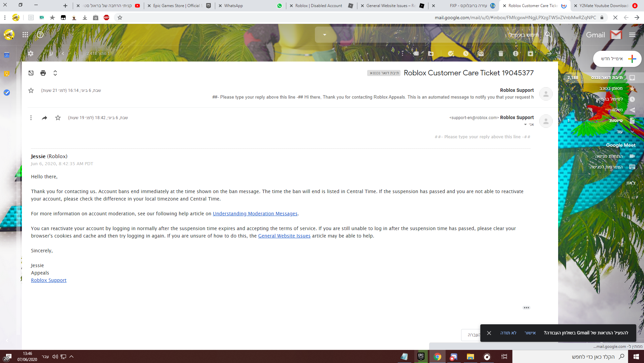The height and width of the screenshot is (363, 644).
Task: Confirm enabling Gmail desktop notifications
Action: coord(530,333)
